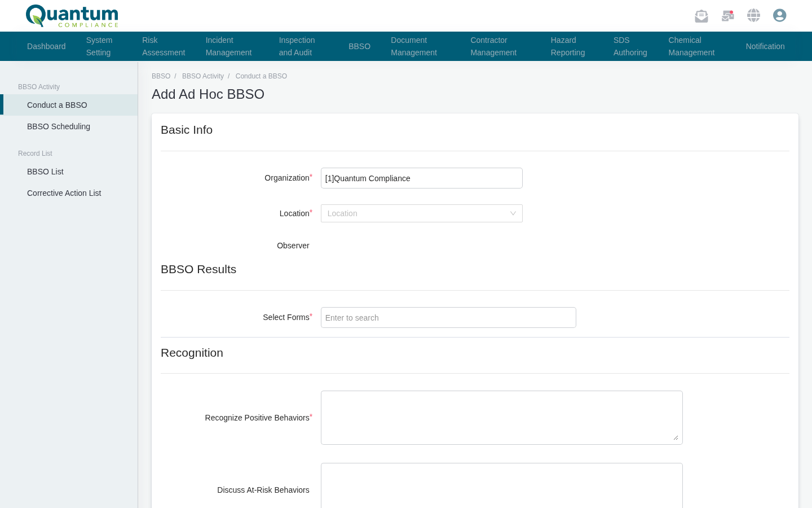The image size is (812, 508).
Task: Click the Positive Behaviors textarea resize handle
Action: click(676, 437)
